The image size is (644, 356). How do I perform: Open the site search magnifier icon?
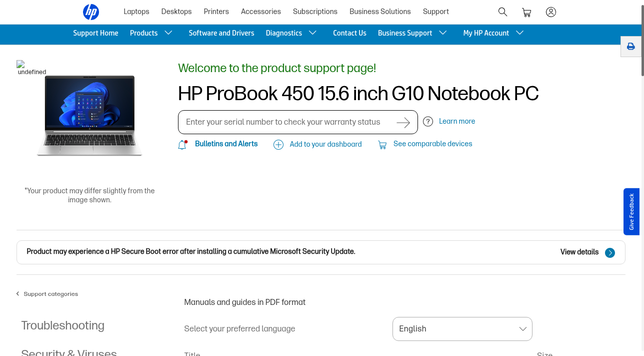click(x=503, y=12)
